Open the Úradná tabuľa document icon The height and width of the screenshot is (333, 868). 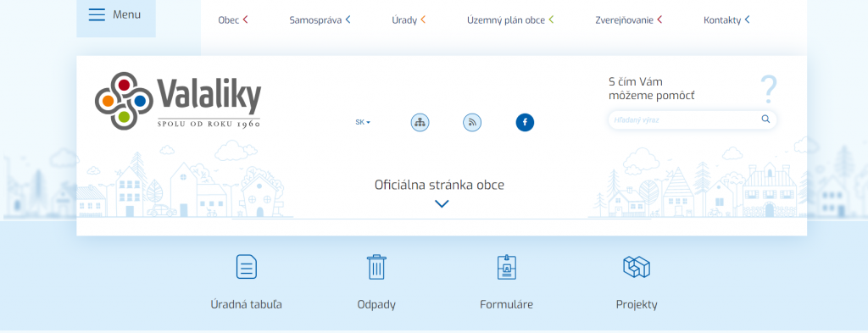pyautogui.click(x=247, y=267)
